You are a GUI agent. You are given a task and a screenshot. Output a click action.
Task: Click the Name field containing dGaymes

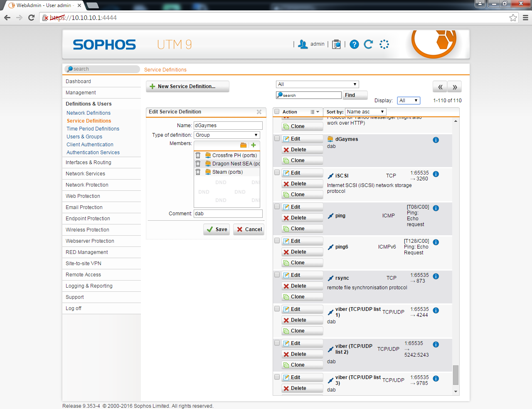[228, 126]
